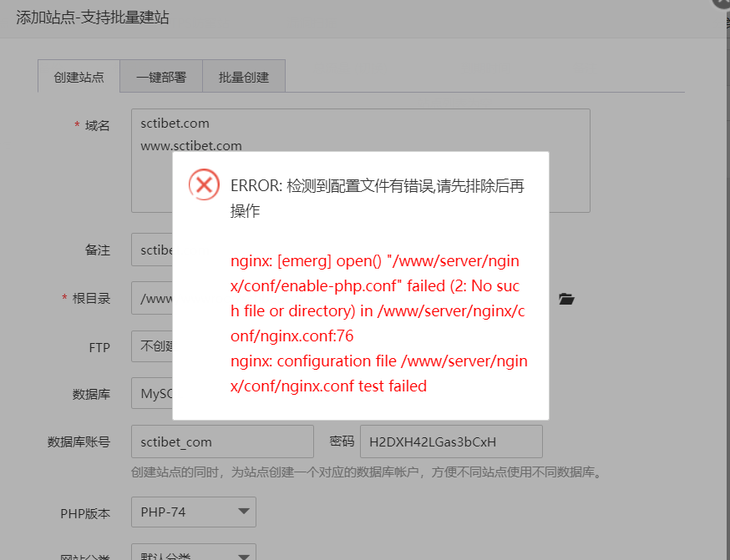Viewport: 730px width, 560px height.
Task: Click the 域名 field label
Action: click(x=97, y=125)
